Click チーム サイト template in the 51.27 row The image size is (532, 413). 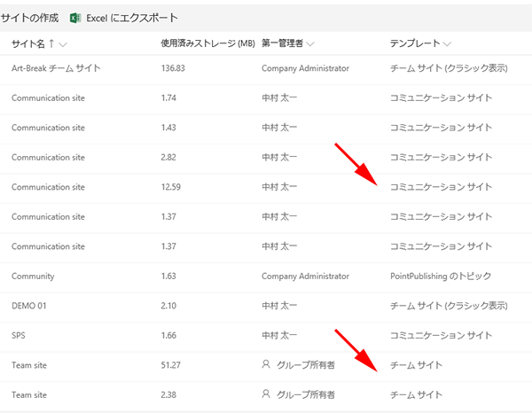click(417, 365)
